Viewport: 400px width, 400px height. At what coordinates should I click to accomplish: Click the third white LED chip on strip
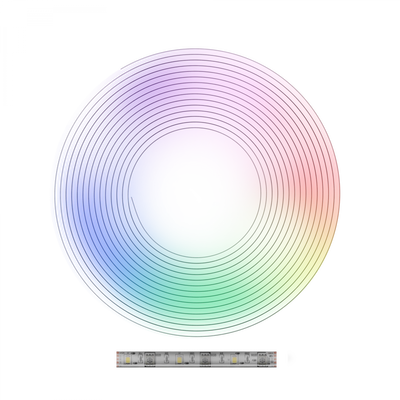pyautogui.click(x=234, y=359)
